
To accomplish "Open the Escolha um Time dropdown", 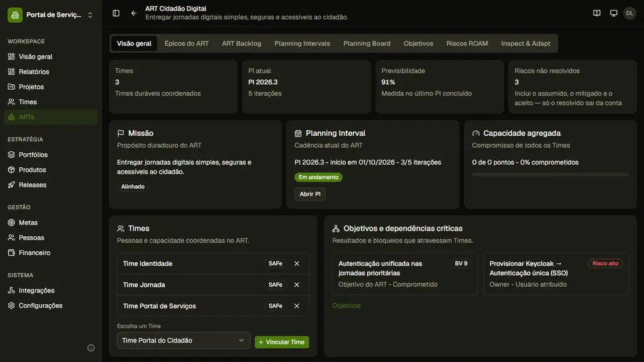I will 184,340.
